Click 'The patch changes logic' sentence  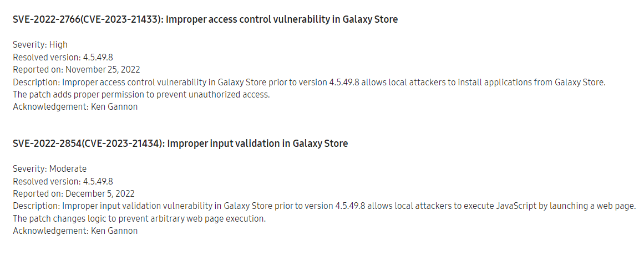(x=139, y=218)
